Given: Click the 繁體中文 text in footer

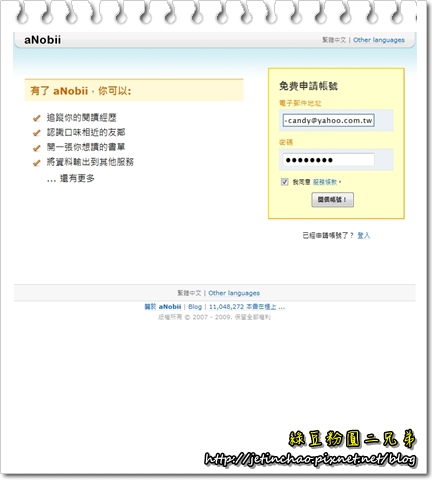Looking at the screenshot, I should [189, 293].
